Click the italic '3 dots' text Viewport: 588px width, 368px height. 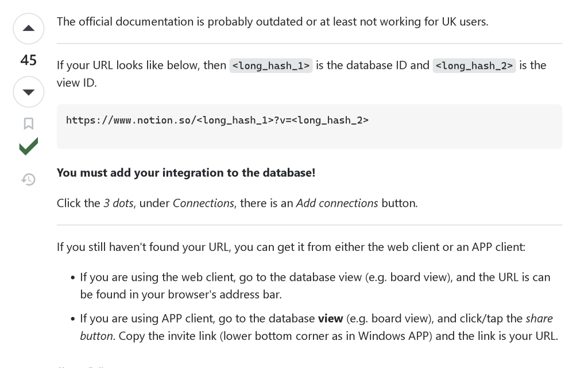[118, 203]
